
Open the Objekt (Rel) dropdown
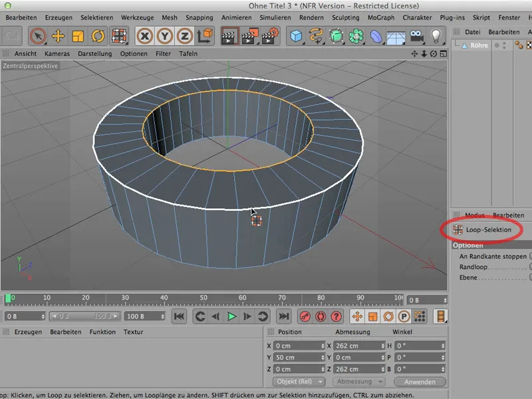click(x=299, y=382)
